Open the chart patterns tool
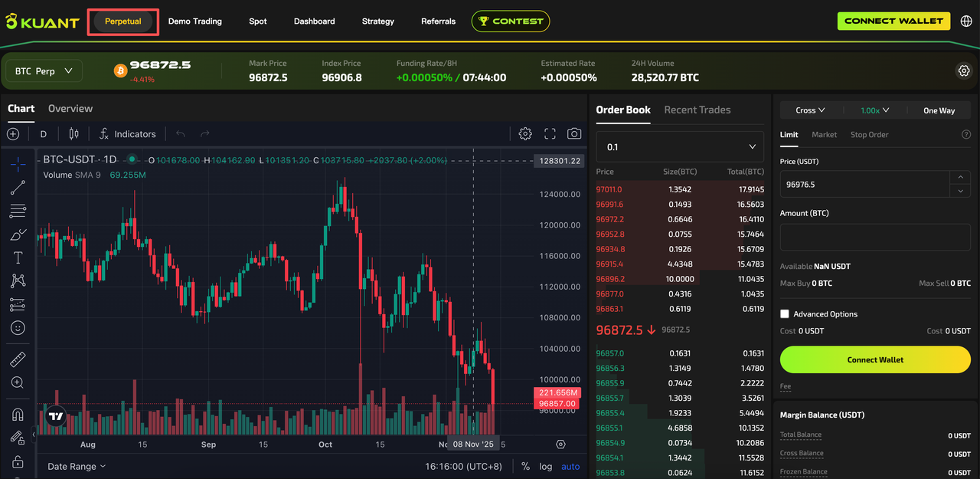 click(18, 281)
